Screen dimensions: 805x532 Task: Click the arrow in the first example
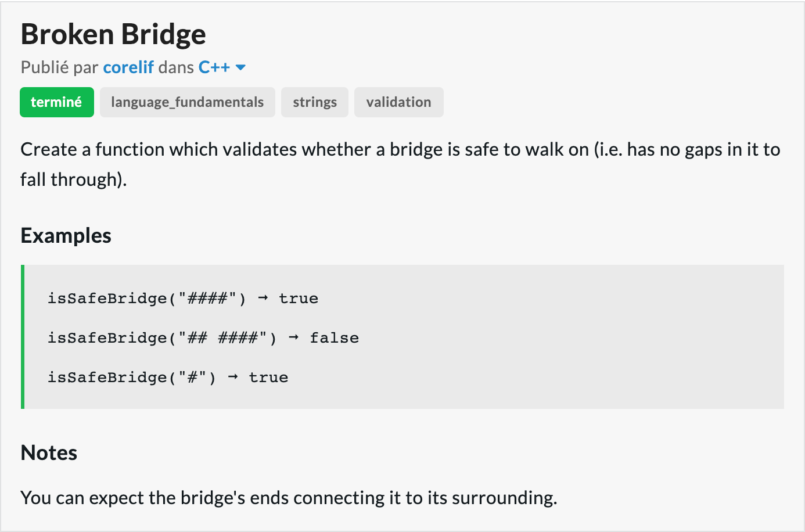pos(263,298)
